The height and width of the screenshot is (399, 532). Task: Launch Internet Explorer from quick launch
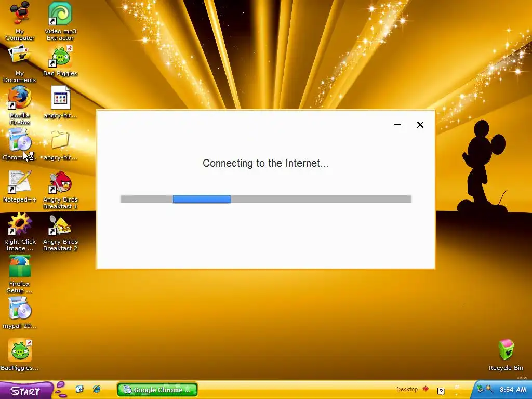click(x=97, y=389)
